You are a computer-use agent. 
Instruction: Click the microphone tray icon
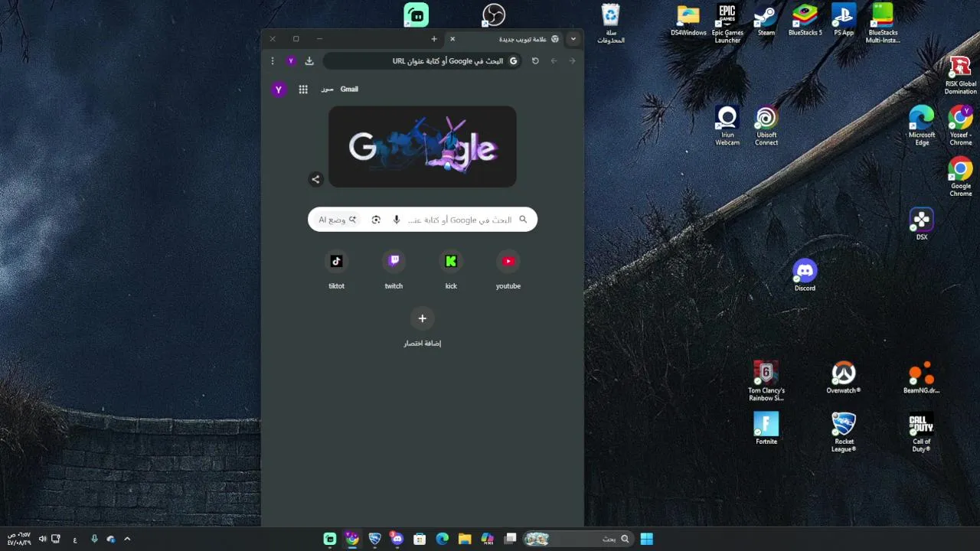[94, 539]
